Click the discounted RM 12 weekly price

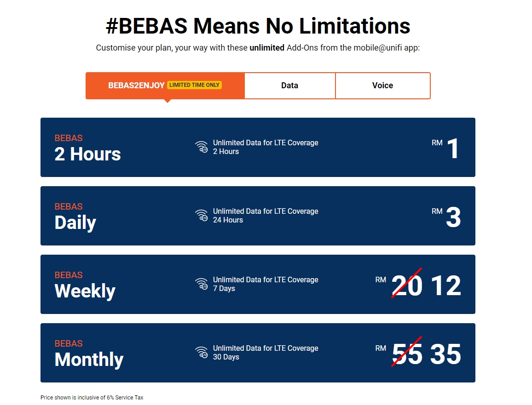click(x=446, y=285)
